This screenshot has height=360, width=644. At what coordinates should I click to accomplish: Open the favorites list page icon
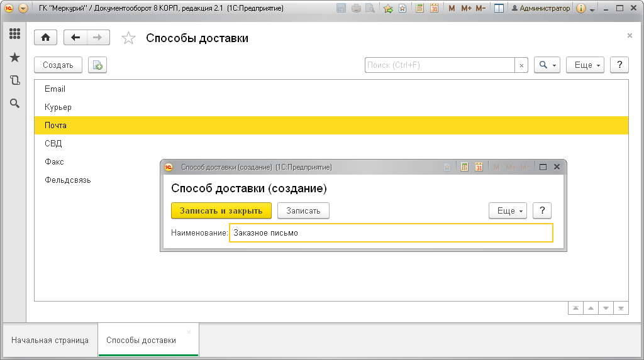point(402,8)
